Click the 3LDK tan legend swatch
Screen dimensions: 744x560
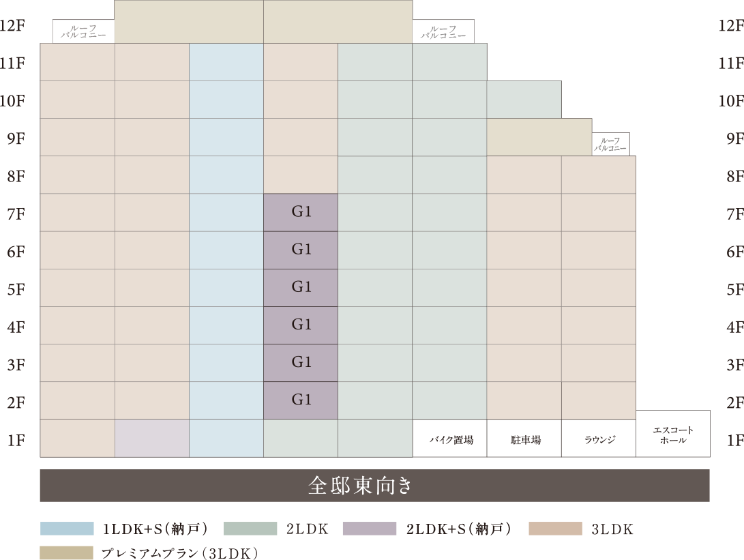coord(556,529)
